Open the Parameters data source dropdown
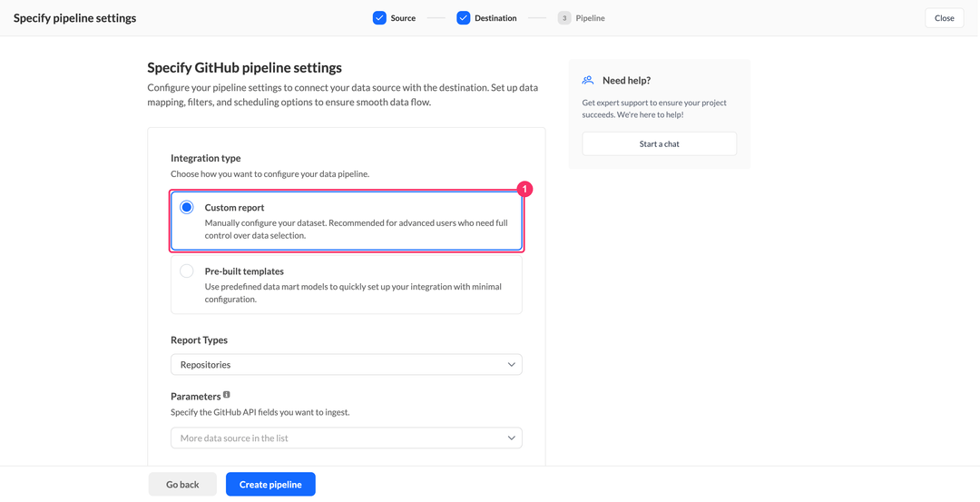The width and height of the screenshot is (980, 502). [x=347, y=438]
